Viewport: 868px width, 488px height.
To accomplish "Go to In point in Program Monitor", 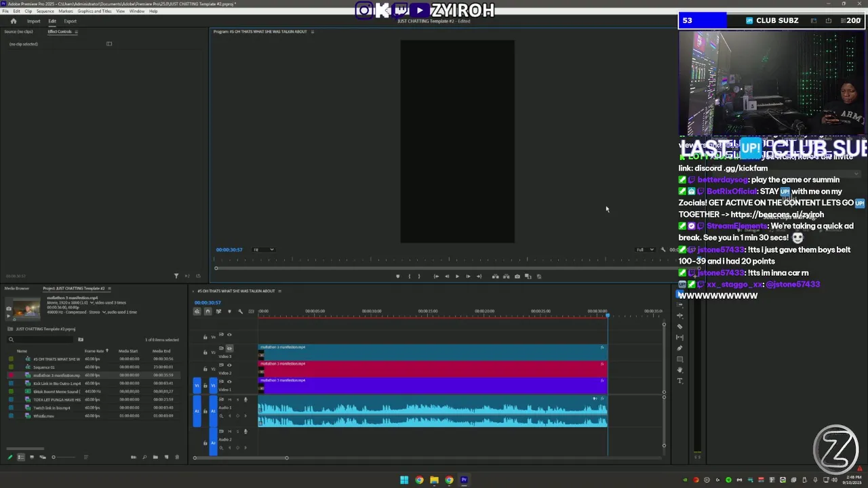I will pos(436,277).
